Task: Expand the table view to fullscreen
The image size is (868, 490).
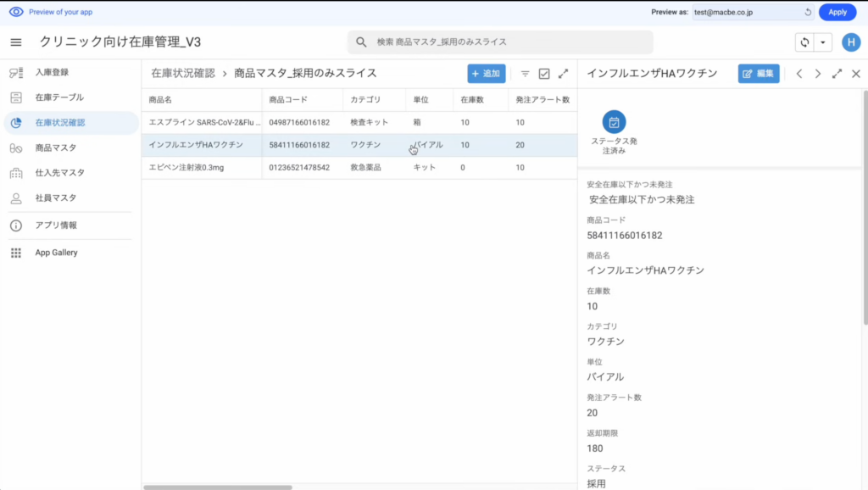Action: click(563, 74)
